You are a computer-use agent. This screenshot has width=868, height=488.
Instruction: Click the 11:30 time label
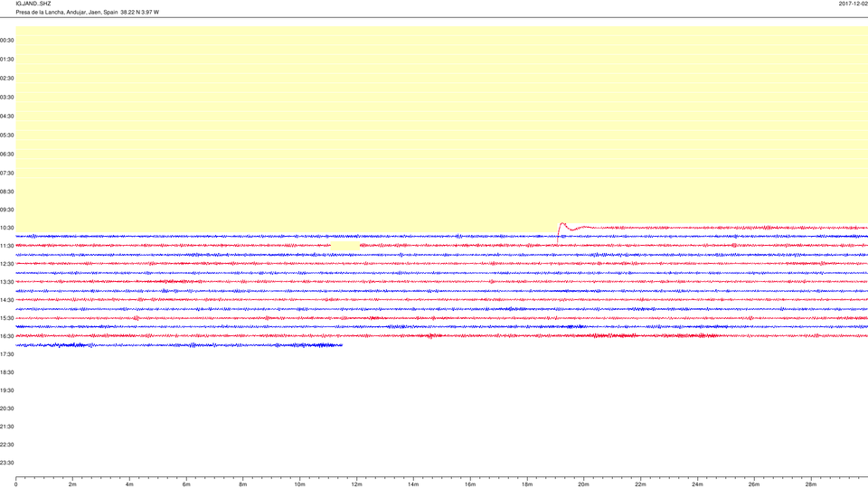pyautogui.click(x=7, y=246)
